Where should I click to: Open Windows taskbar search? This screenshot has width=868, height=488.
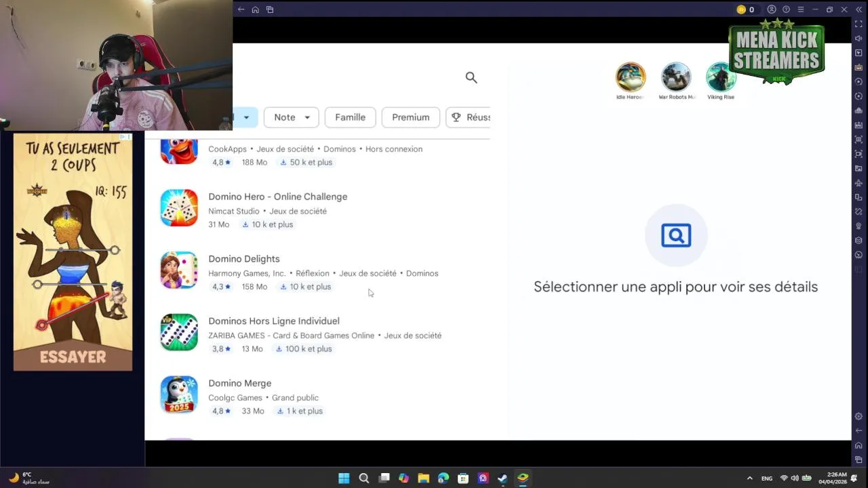tap(363, 478)
